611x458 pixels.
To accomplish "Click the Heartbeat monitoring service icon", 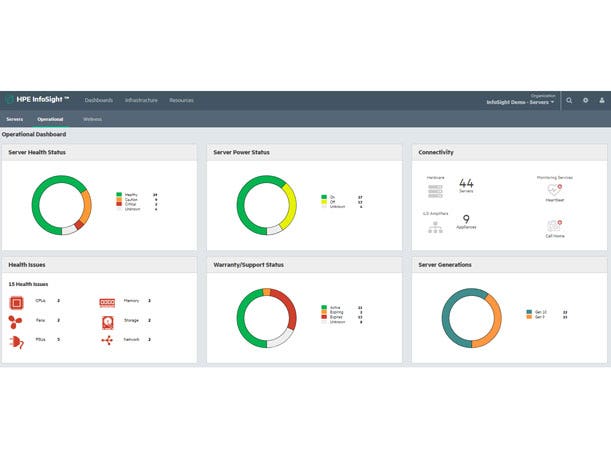I will [x=553, y=189].
